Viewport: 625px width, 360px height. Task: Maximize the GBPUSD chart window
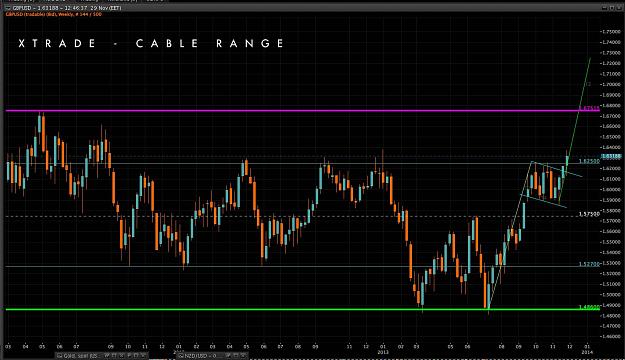point(612,8)
